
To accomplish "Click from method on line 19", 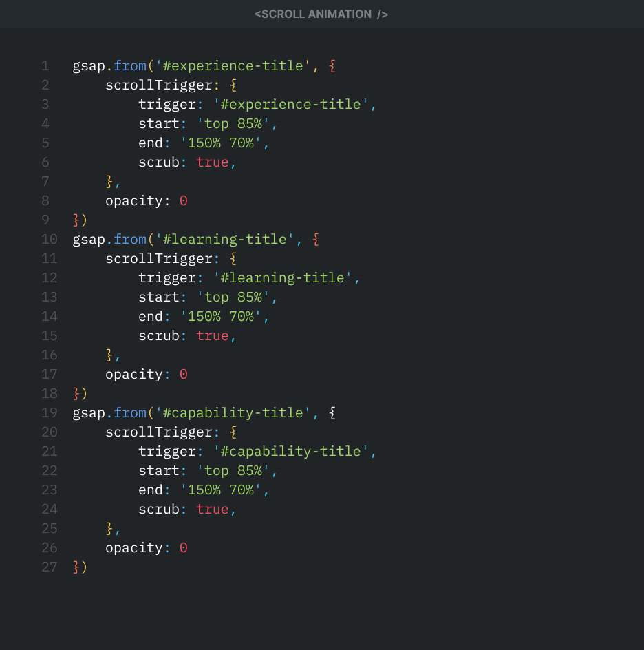I will coord(130,413).
